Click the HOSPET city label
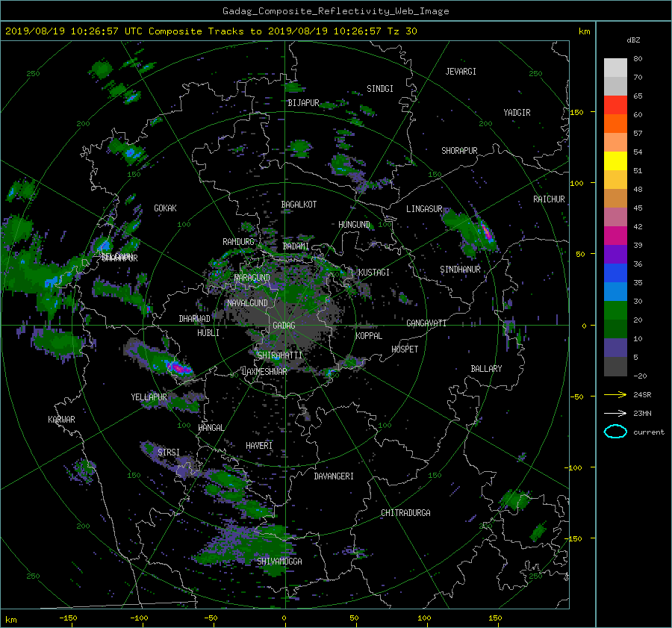Screen dimensions: 672x628 (x=405, y=349)
